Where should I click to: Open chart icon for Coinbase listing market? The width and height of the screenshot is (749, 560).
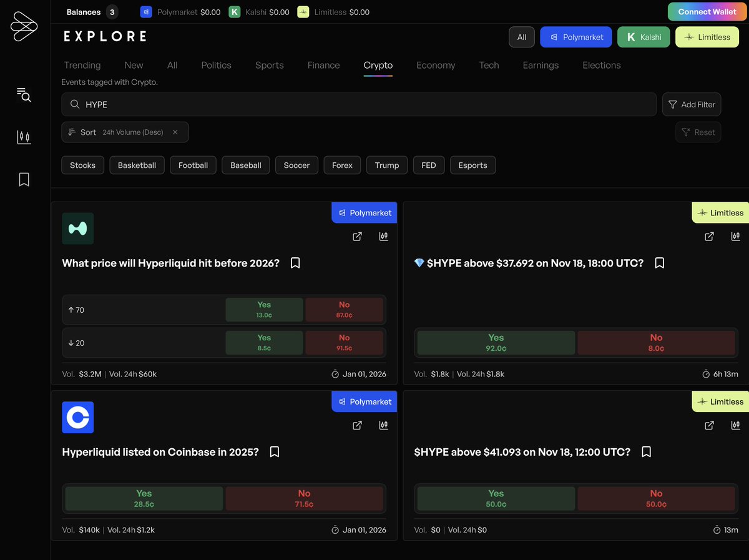(383, 425)
